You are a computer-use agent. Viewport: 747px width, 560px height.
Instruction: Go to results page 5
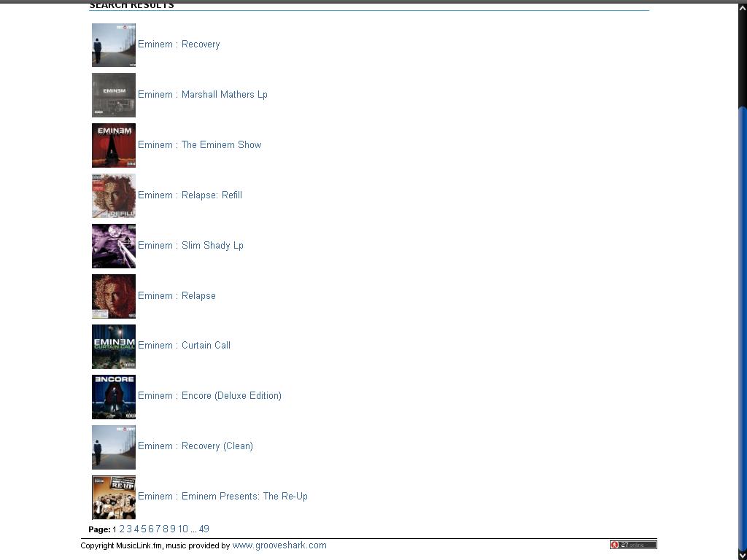pyautogui.click(x=144, y=529)
